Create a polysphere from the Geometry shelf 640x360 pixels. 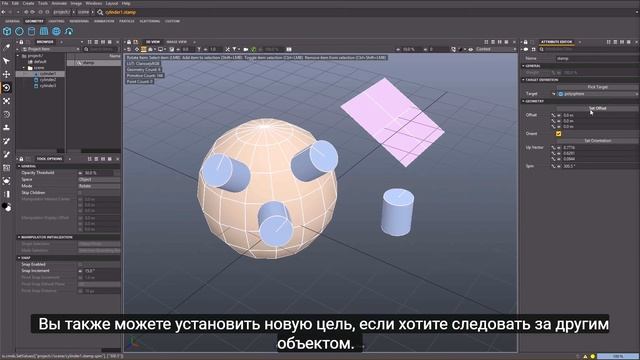[x=19, y=31]
